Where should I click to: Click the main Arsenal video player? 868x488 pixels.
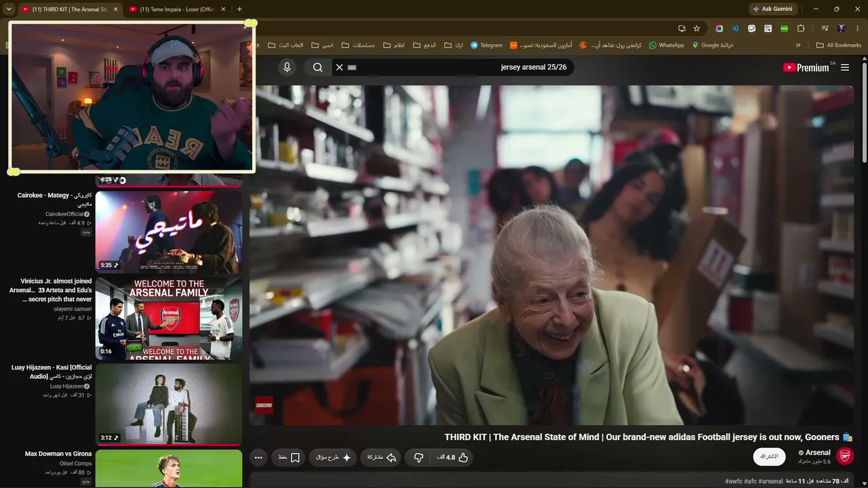point(551,255)
